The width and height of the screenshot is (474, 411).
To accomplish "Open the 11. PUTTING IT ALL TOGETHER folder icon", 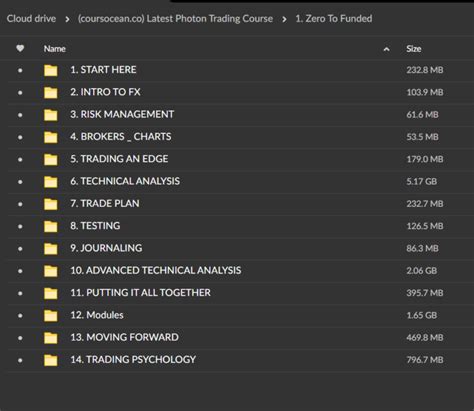I will (x=51, y=293).
